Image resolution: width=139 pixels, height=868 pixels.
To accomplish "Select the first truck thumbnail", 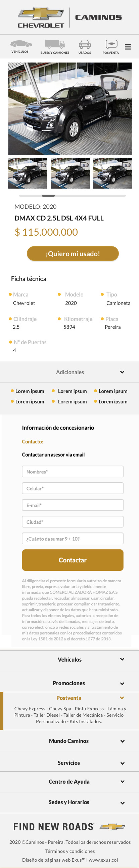I will click(28, 173).
